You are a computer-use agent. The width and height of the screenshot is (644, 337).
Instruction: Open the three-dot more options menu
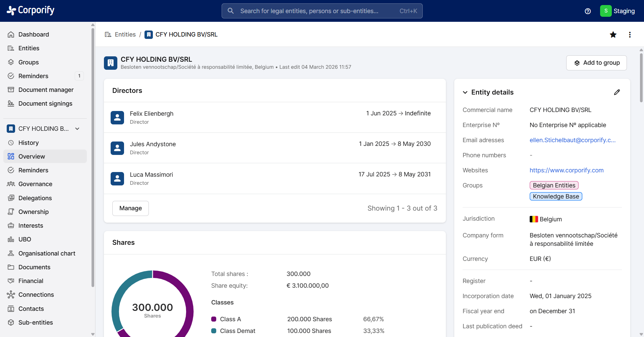click(630, 35)
